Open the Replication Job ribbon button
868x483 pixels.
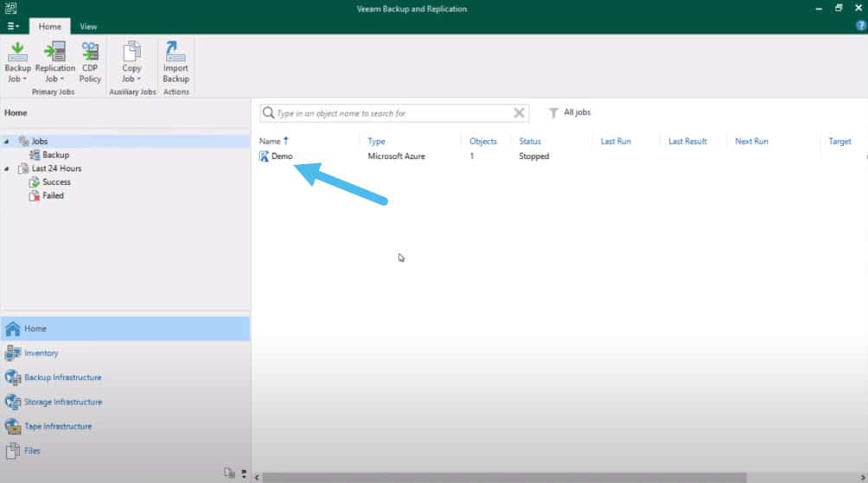(x=54, y=62)
